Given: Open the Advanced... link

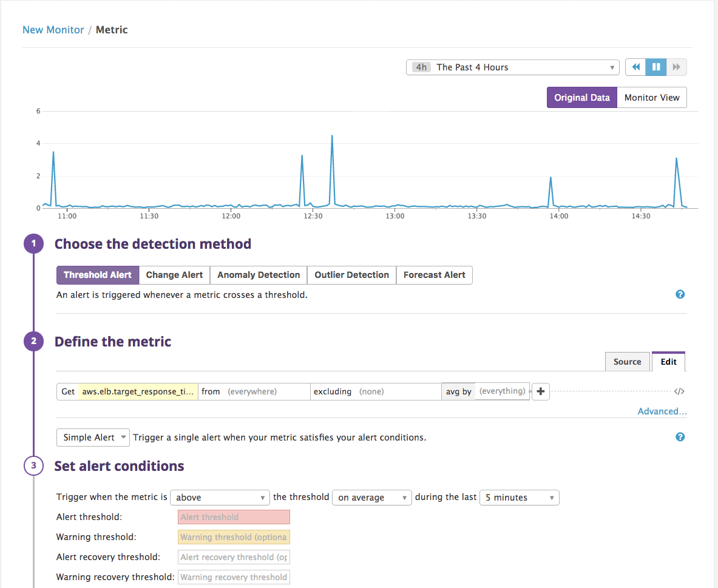Looking at the screenshot, I should click(662, 411).
